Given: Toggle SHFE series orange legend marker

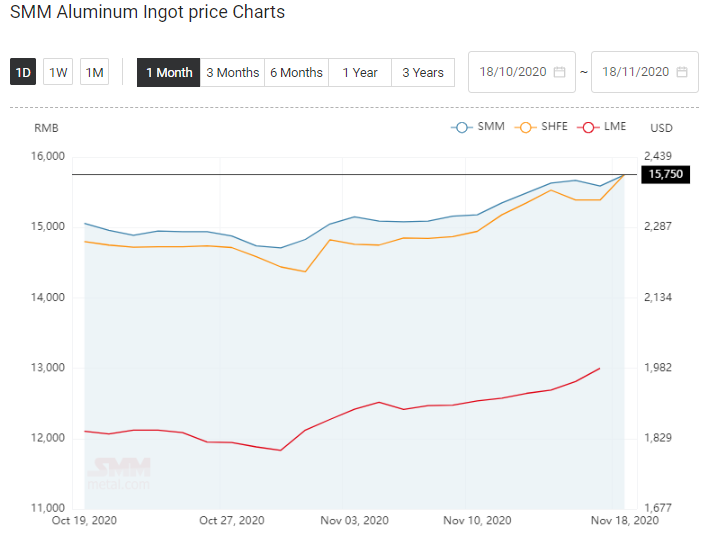Looking at the screenshot, I should click(525, 127).
